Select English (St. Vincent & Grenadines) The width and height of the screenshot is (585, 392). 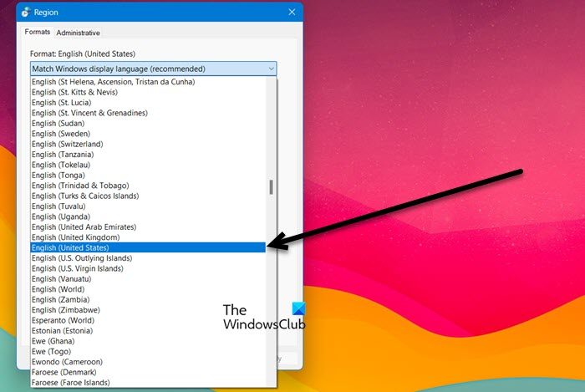coord(148,113)
